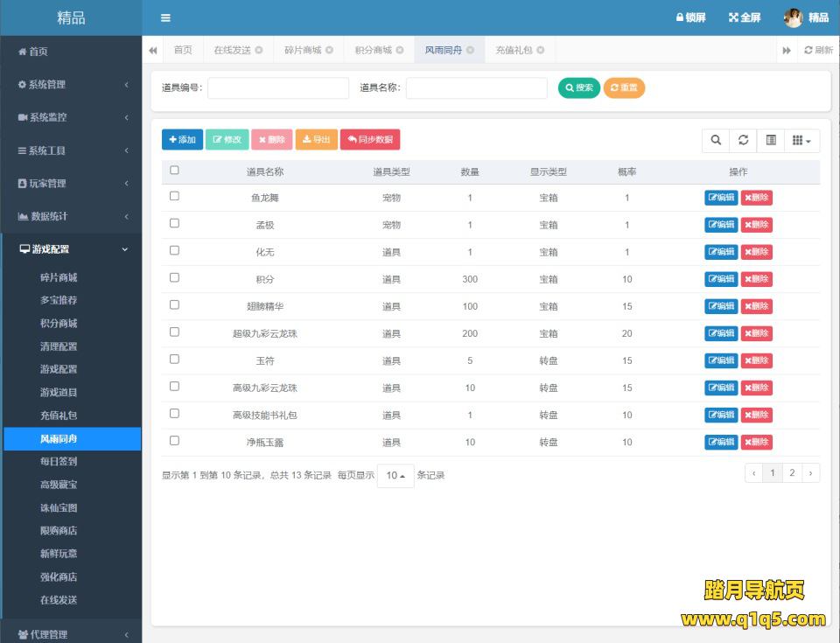840x643 pixels.
Task: Refresh the table using toolbar refresh icon
Action: [743, 140]
